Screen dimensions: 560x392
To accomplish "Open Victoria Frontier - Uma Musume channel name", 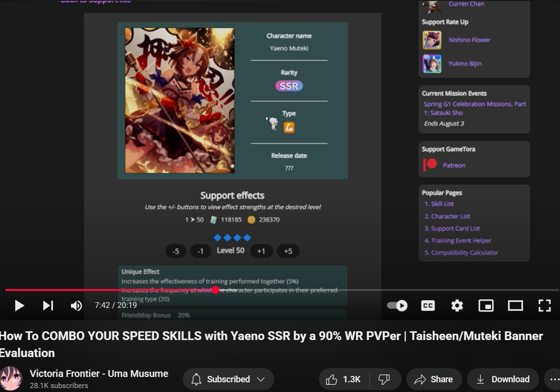I will [x=99, y=374].
